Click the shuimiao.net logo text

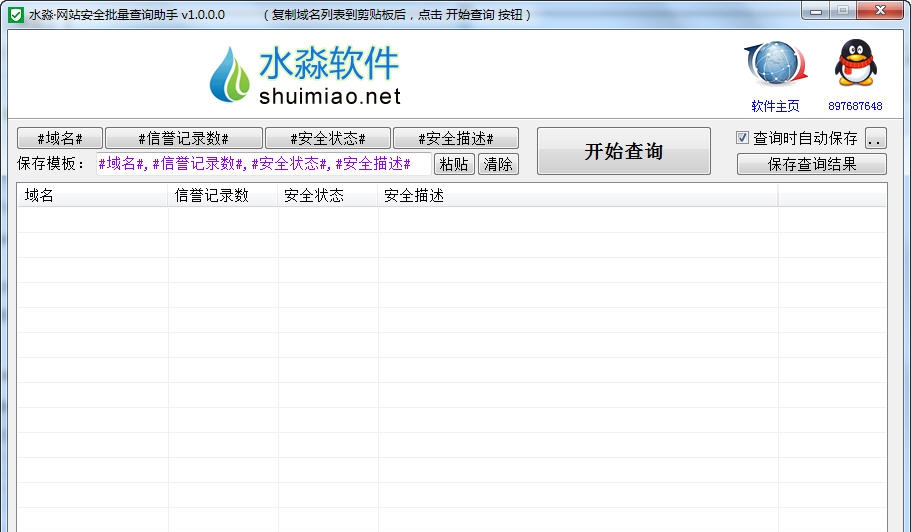[330, 96]
